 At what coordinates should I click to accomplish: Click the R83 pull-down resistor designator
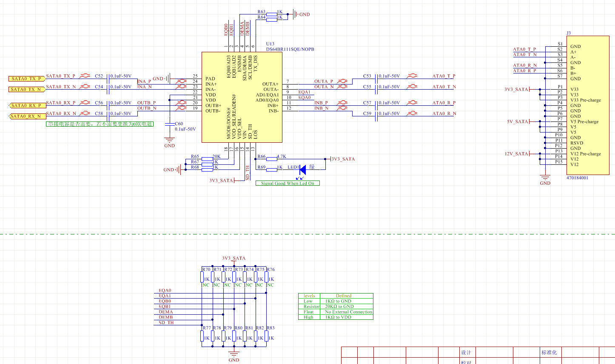pos(270,328)
